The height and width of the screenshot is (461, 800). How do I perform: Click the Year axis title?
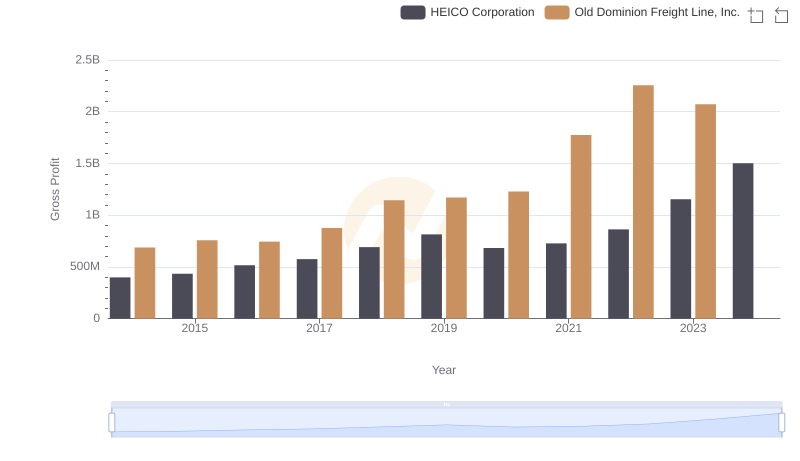(444, 370)
